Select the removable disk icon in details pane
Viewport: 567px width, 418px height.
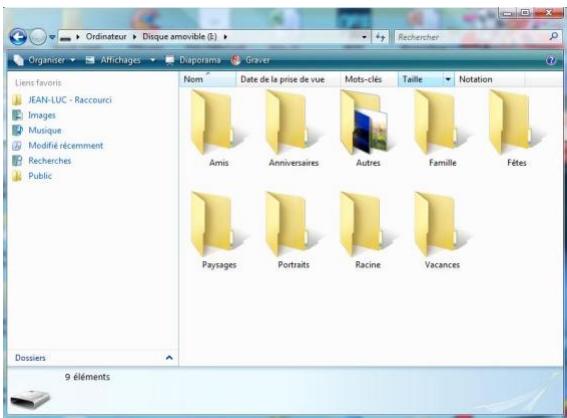pos(30,398)
